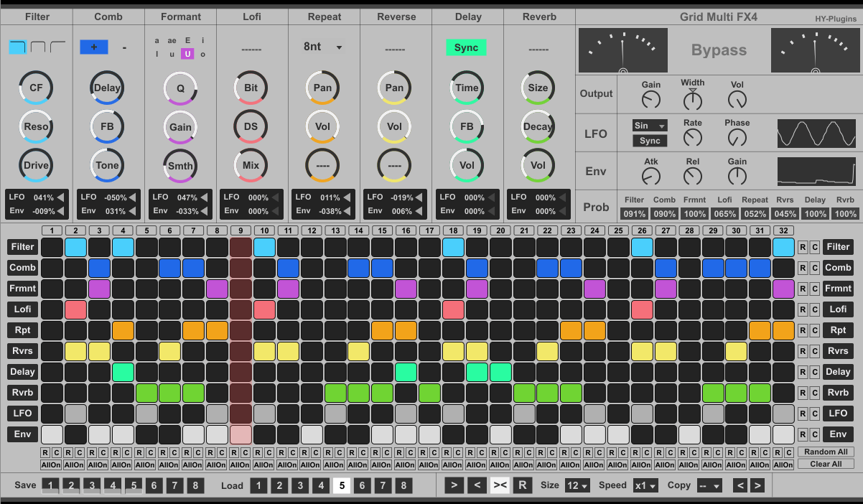Click the R random direction button
This screenshot has height=504, width=863.
point(522,485)
